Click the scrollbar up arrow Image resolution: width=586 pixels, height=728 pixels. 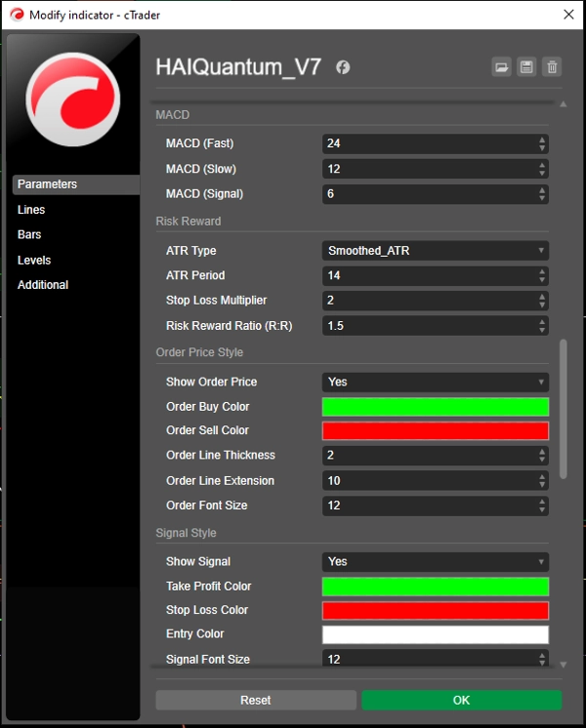[564, 104]
